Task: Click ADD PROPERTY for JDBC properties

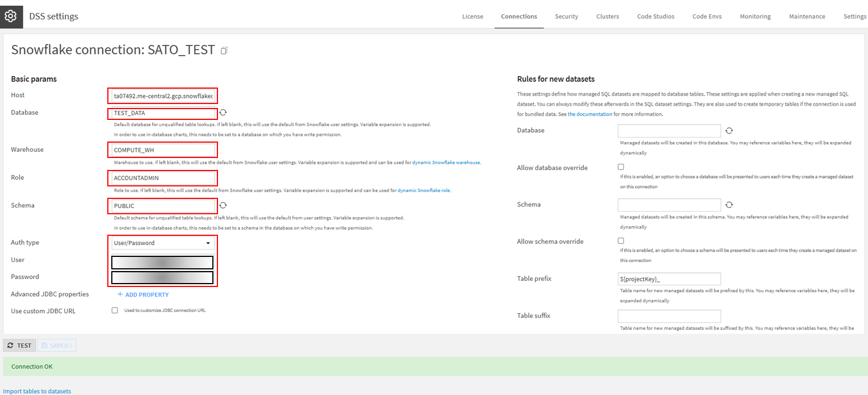Action: 143,294
